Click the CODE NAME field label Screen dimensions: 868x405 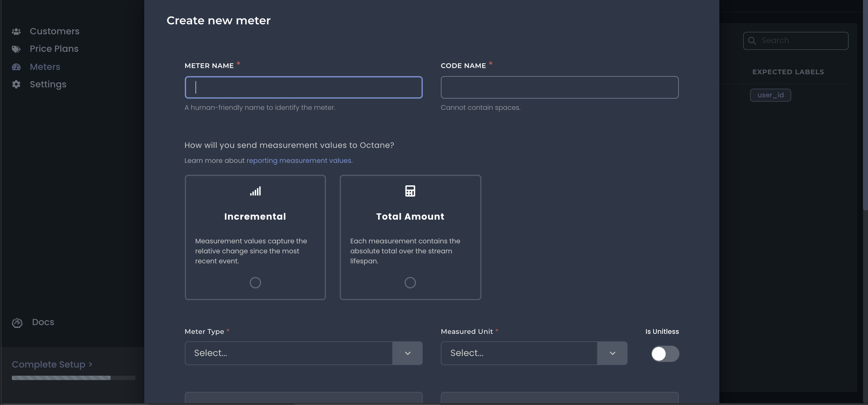coord(463,66)
